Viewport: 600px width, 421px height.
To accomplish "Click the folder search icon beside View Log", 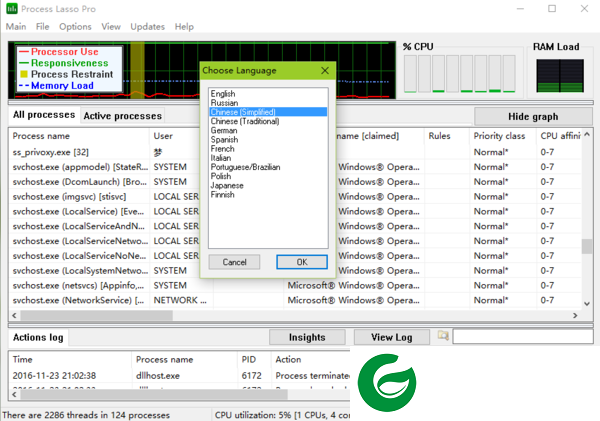I will [x=443, y=336].
